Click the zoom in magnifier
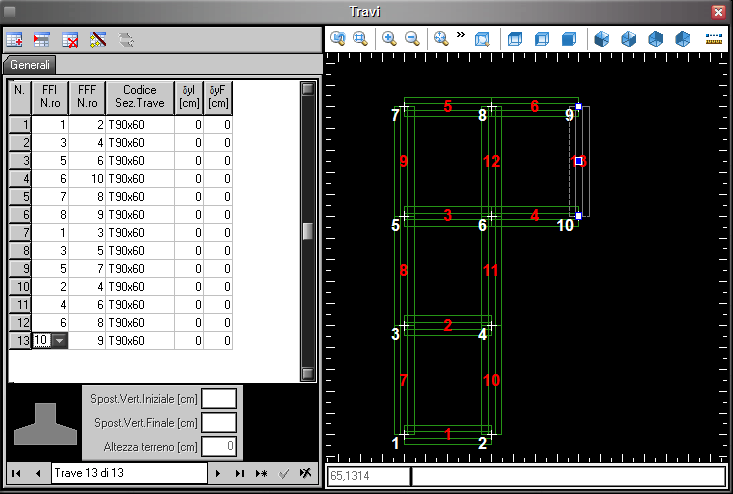 click(x=389, y=39)
